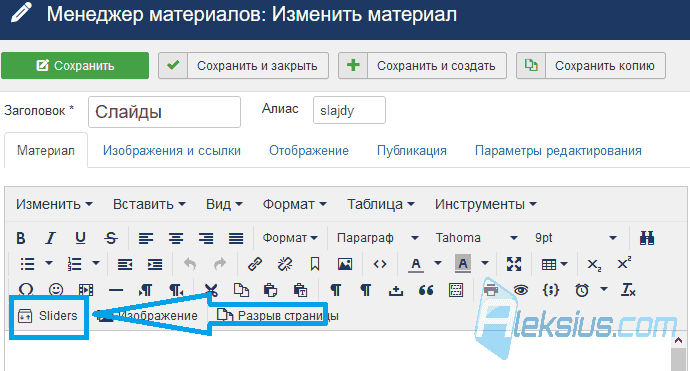Toggle underline formatting
690x371 pixels.
80,238
